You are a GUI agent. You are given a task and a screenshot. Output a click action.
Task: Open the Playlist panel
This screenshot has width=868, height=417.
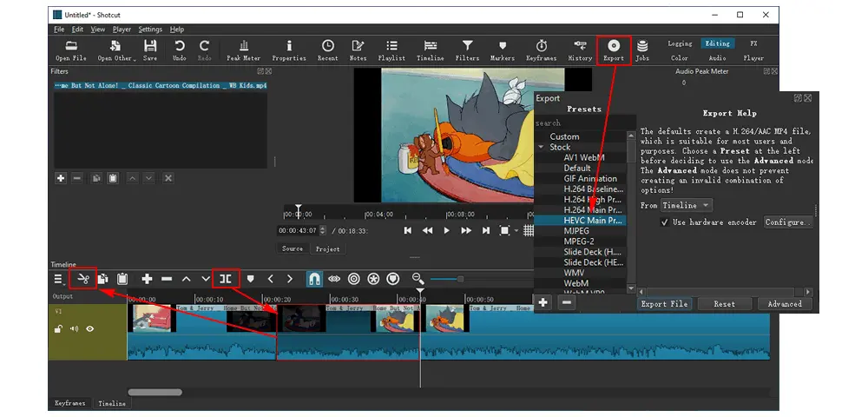click(391, 50)
